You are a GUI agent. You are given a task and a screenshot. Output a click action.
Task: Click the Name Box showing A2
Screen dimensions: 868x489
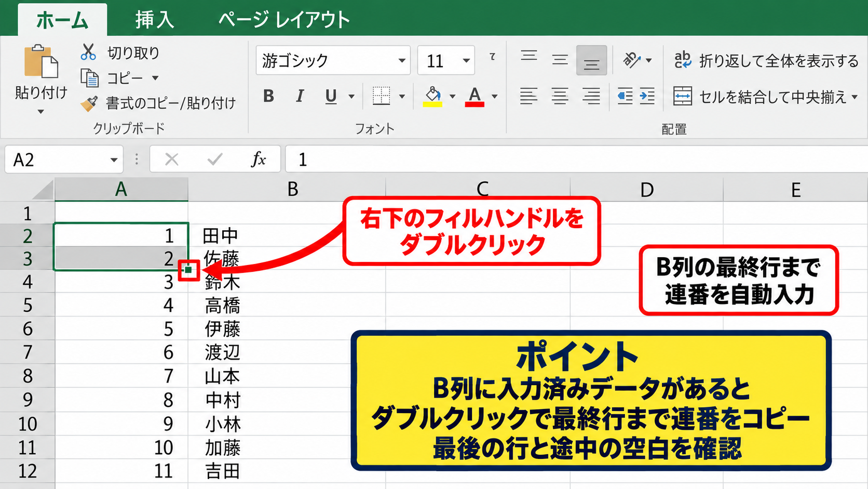pyautogui.click(x=64, y=160)
